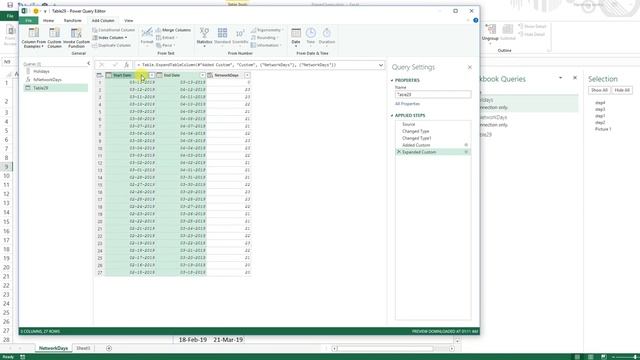
Task: Open the Rounding dropdown
Action: [265, 38]
